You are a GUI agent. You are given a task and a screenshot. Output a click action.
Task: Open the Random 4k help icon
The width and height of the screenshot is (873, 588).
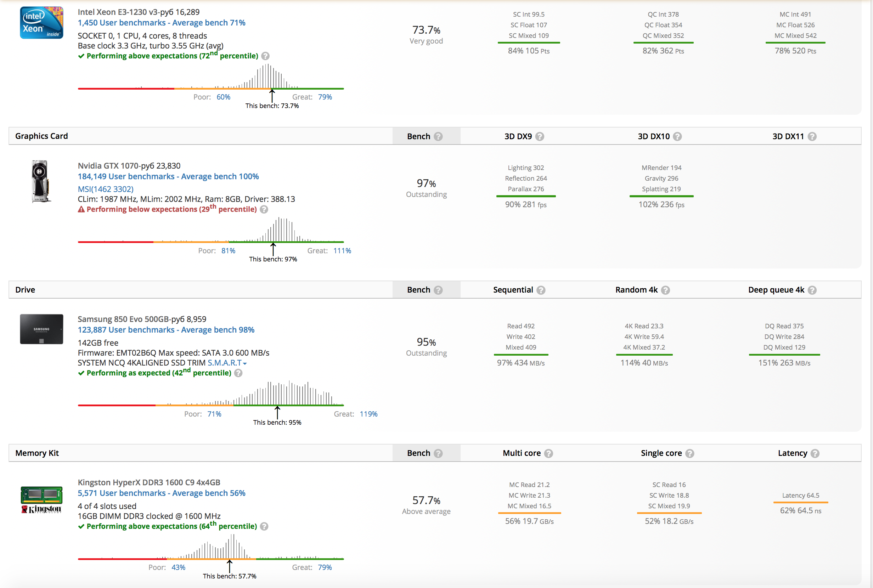[666, 290]
